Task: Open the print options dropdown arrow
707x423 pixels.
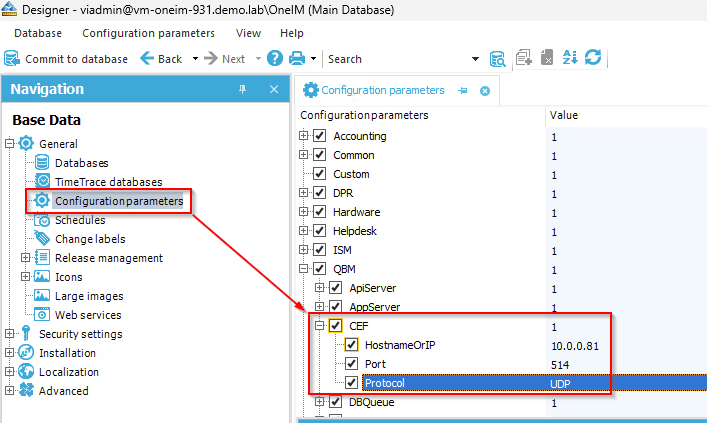Action: coord(313,59)
